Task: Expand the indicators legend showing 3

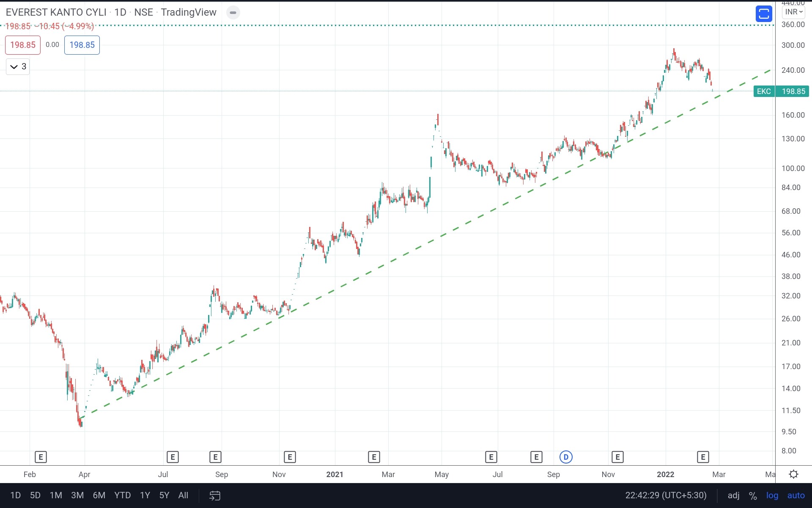Action: coord(18,66)
